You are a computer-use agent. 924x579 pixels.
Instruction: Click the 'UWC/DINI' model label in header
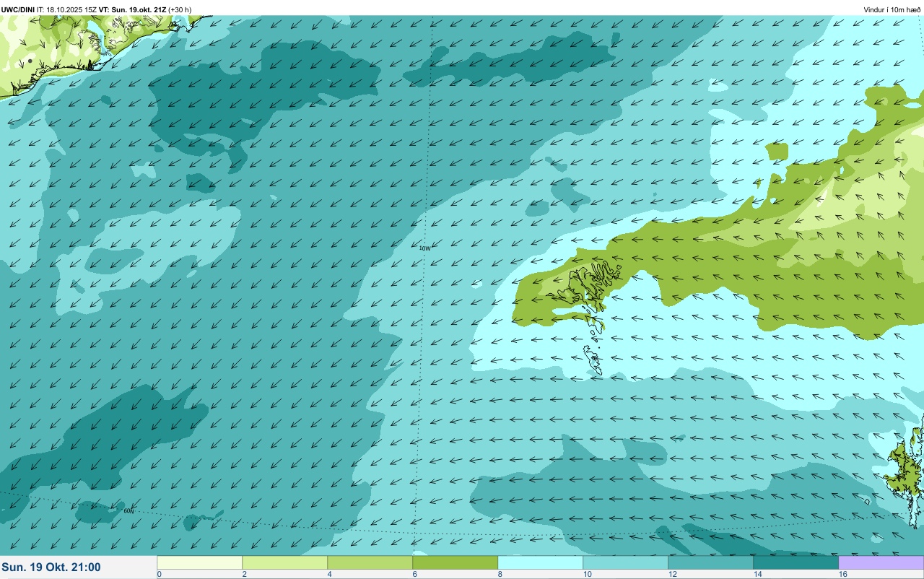coord(18,9)
